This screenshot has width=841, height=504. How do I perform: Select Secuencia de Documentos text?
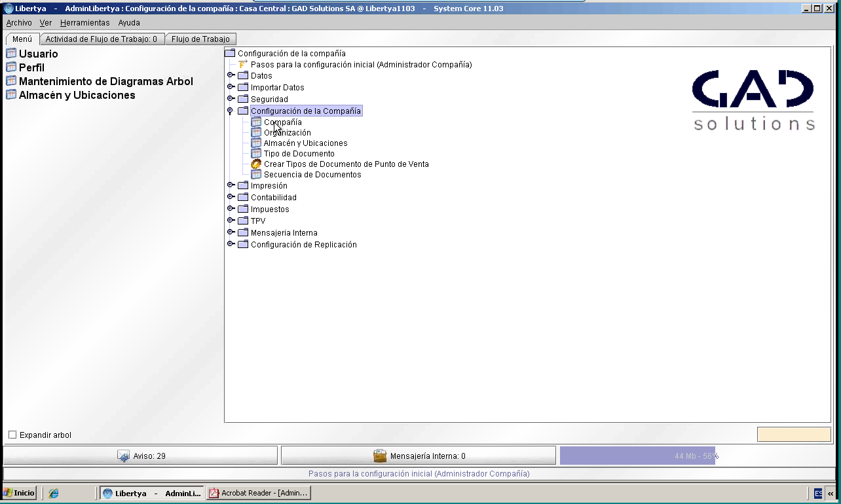click(312, 174)
